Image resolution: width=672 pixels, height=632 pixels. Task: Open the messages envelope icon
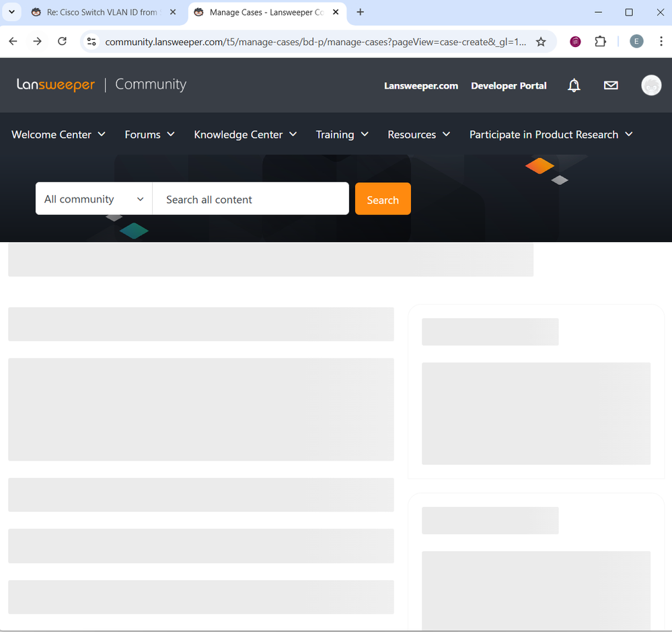(611, 85)
